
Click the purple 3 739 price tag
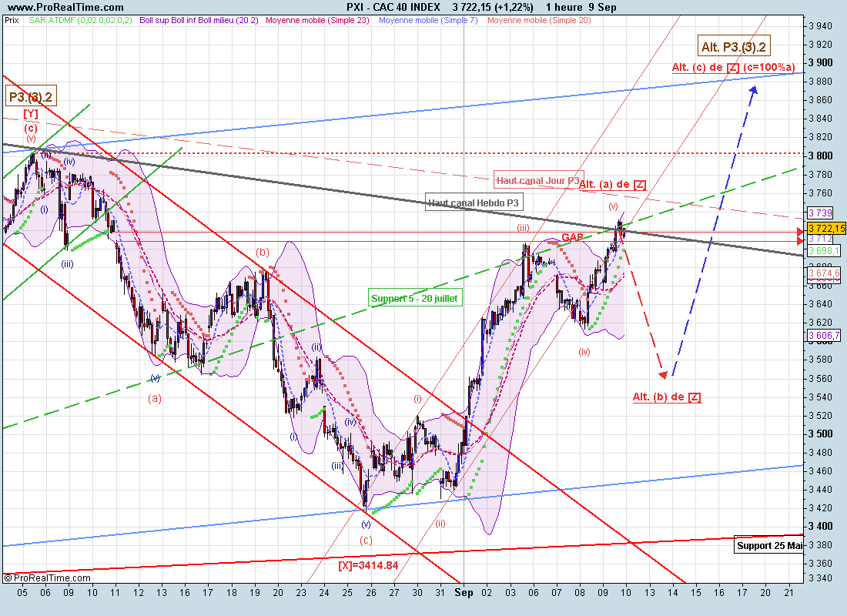[x=821, y=213]
